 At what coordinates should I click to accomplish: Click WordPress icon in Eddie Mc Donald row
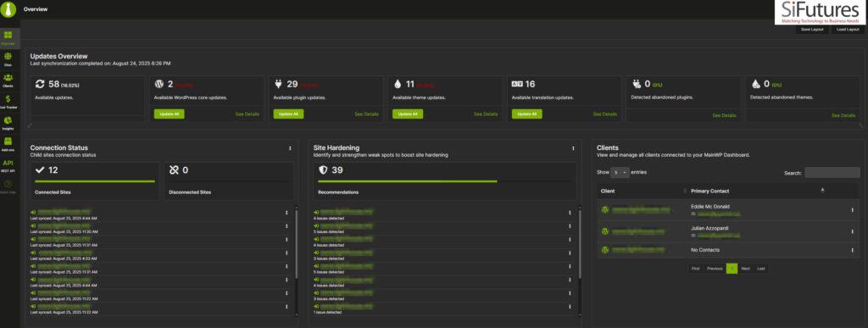[x=605, y=209]
